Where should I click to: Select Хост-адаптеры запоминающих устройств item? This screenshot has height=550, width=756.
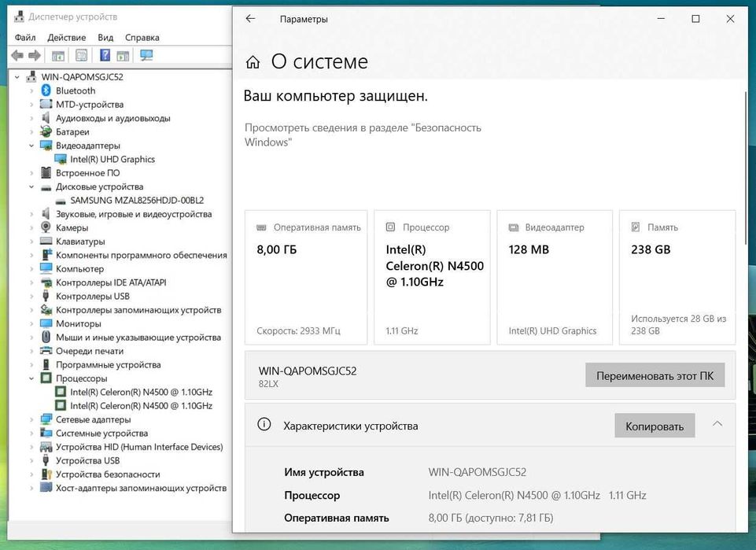click(141, 488)
